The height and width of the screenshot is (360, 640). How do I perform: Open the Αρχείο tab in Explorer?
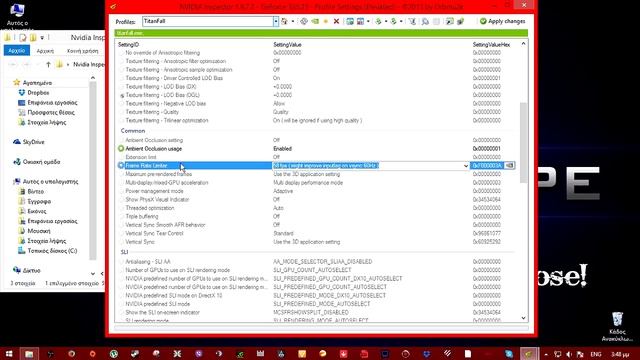[17, 51]
